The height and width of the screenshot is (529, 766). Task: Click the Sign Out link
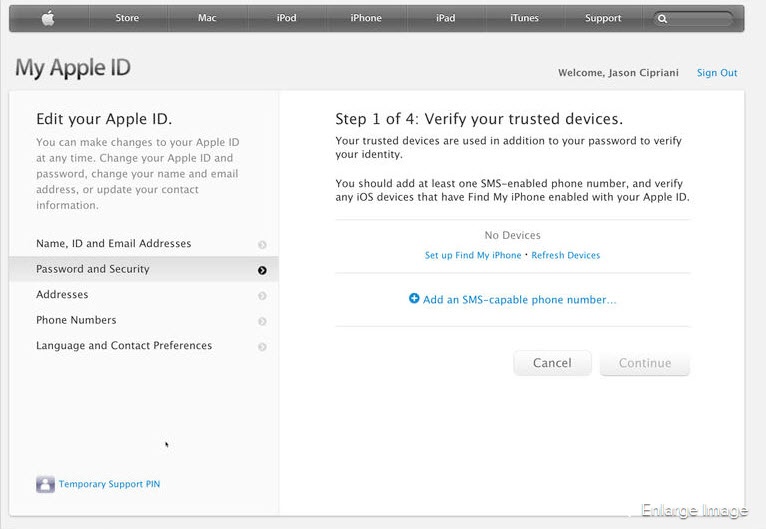pyautogui.click(x=717, y=73)
